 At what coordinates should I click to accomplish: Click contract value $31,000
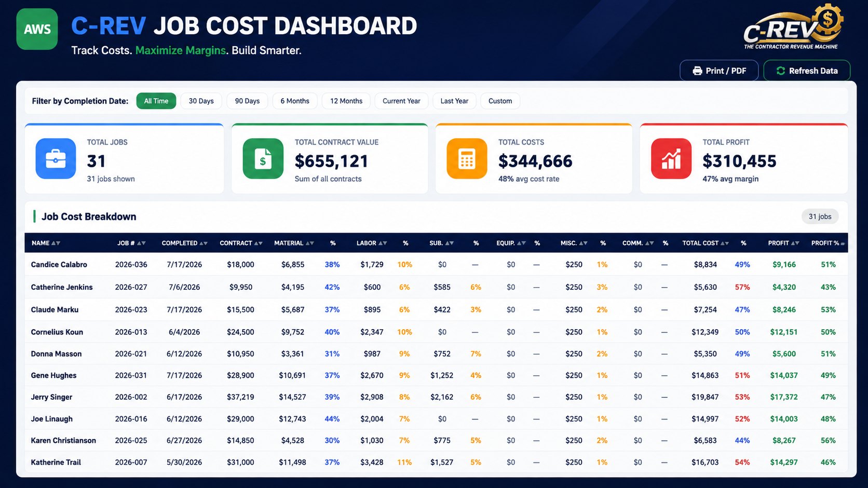pos(240,463)
